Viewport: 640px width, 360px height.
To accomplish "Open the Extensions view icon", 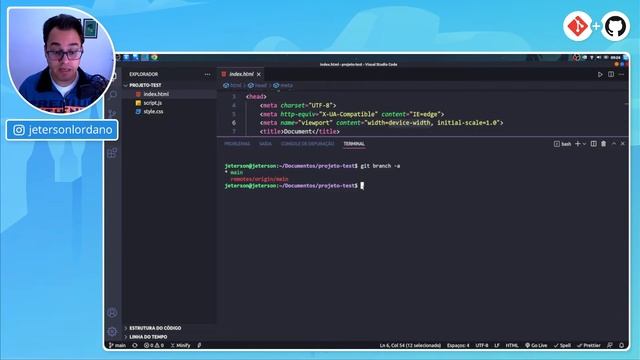I will pos(112,153).
